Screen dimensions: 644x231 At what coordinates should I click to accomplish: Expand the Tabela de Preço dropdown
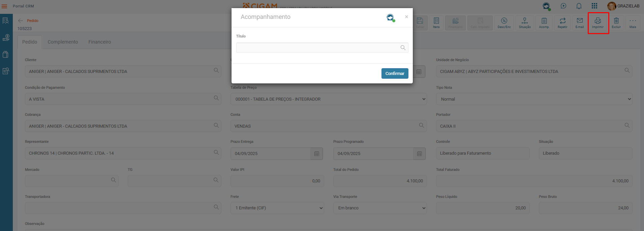click(x=329, y=99)
